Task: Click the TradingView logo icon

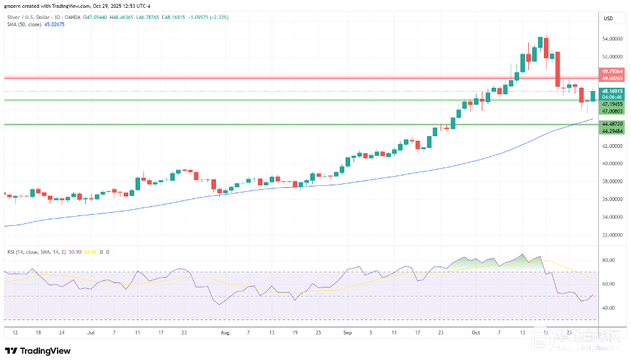Action: point(11,351)
